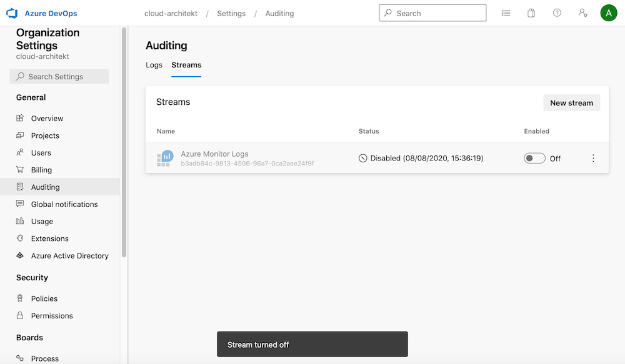The width and height of the screenshot is (625, 364).
Task: Click the General section heading
Action: click(31, 97)
